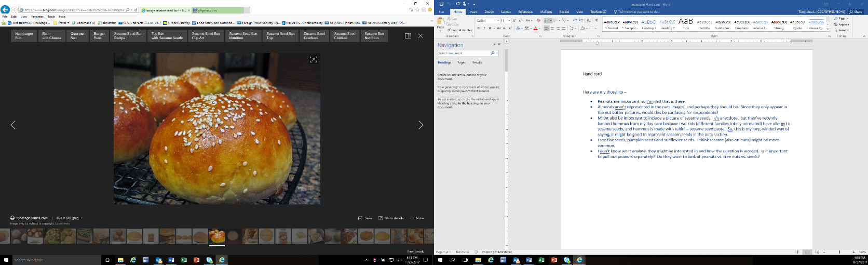Click Replace in Word's Editing group
Image resolution: width=868 pixels, height=265 pixels.
point(842,24)
